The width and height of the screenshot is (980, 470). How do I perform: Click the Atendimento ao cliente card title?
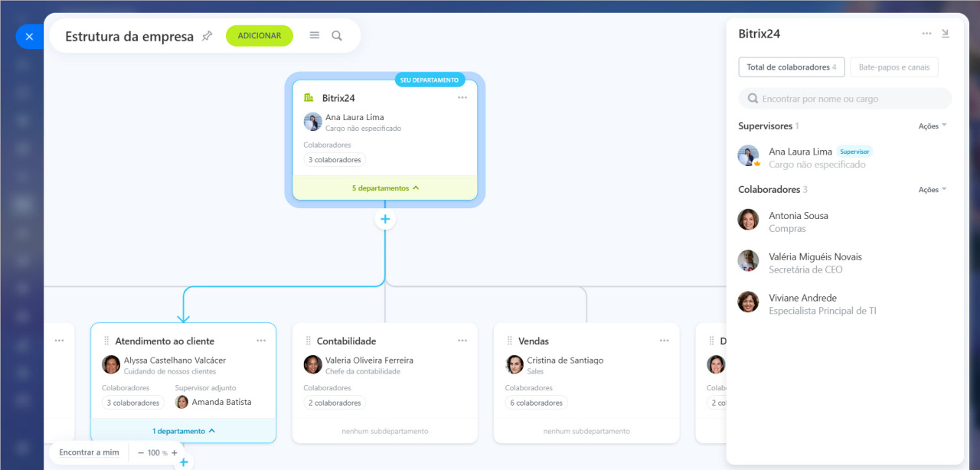(x=165, y=341)
